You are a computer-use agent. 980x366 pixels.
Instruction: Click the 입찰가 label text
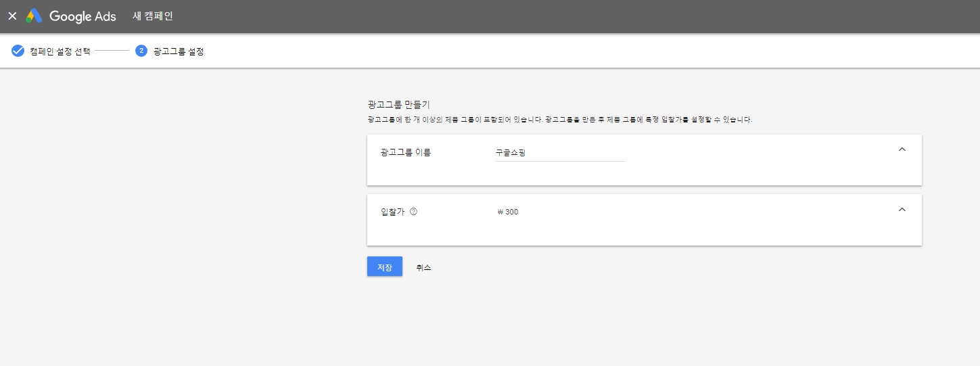[393, 212]
